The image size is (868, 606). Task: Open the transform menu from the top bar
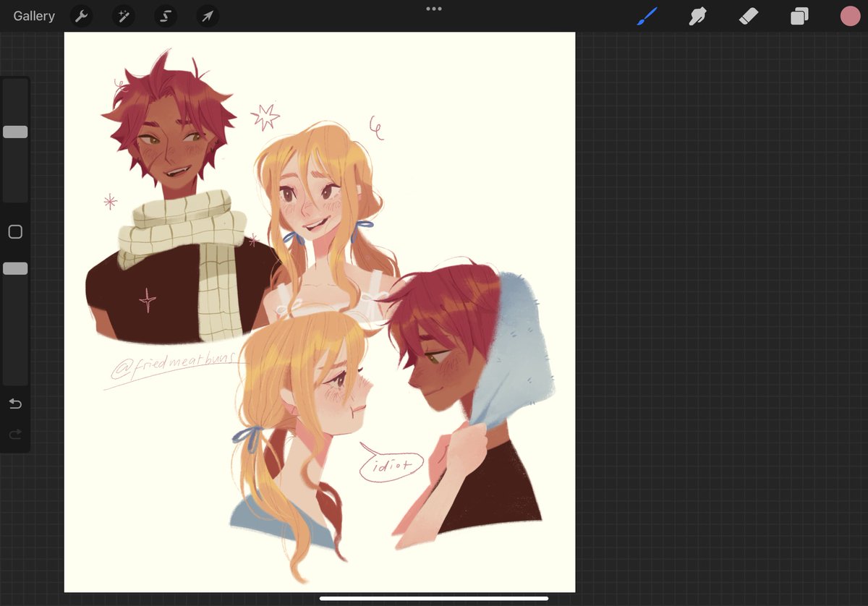pos(208,15)
